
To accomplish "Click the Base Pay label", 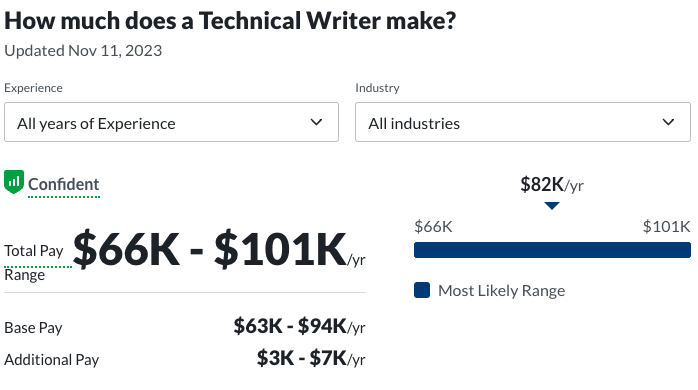I will click(x=33, y=328).
